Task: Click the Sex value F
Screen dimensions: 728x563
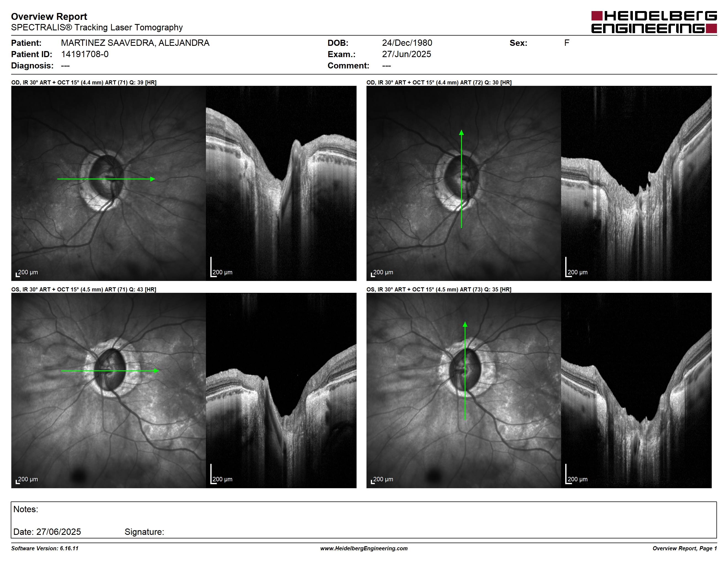Action: click(567, 43)
